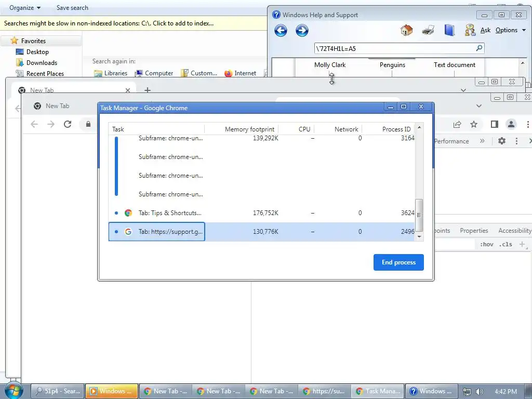The height and width of the screenshot is (399, 532).
Task: Switch to Windows Media taskbar button
Action: coord(112,391)
